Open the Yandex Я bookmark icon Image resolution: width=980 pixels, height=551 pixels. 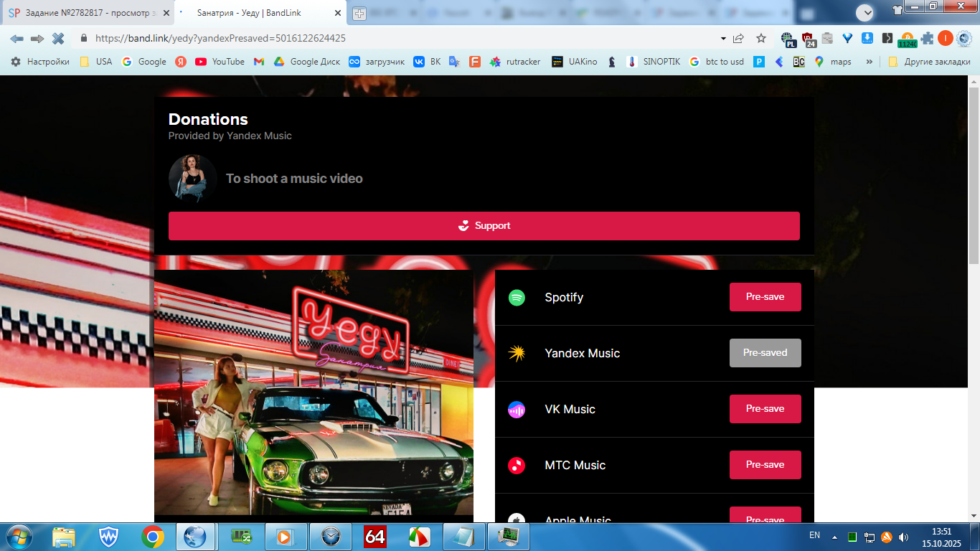point(181,62)
